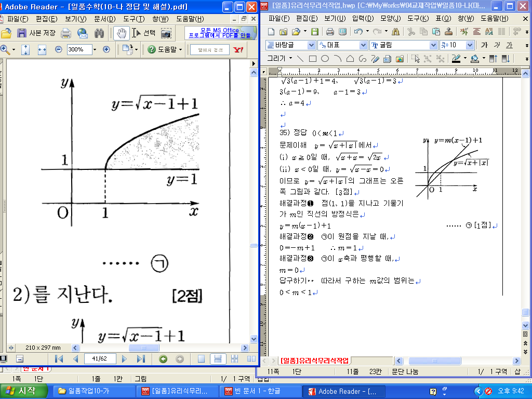Viewport: 532px width, 399px height.
Task: Select the rectangle drawing tool
Action: click(313, 59)
